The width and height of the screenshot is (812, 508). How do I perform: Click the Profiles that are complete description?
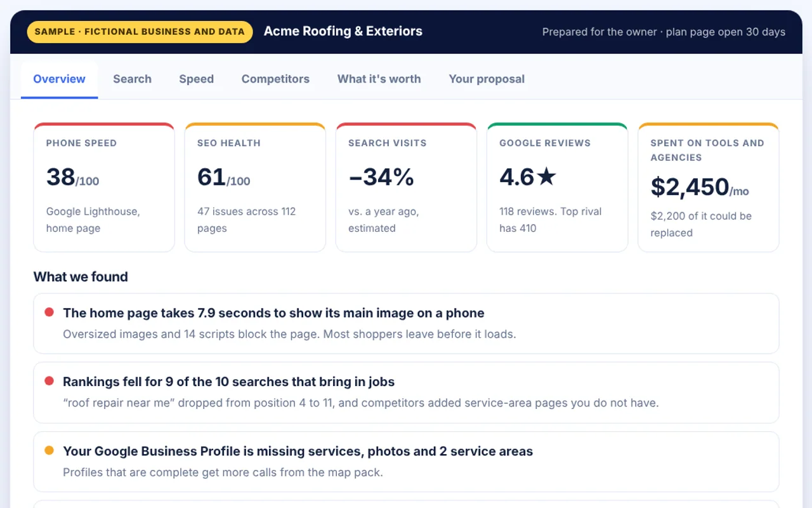(x=223, y=472)
